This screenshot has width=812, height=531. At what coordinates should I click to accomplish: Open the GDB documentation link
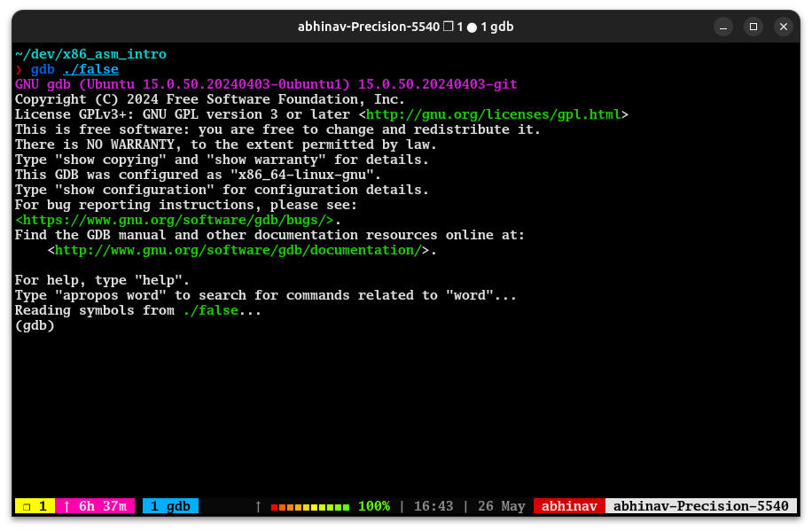click(x=238, y=249)
